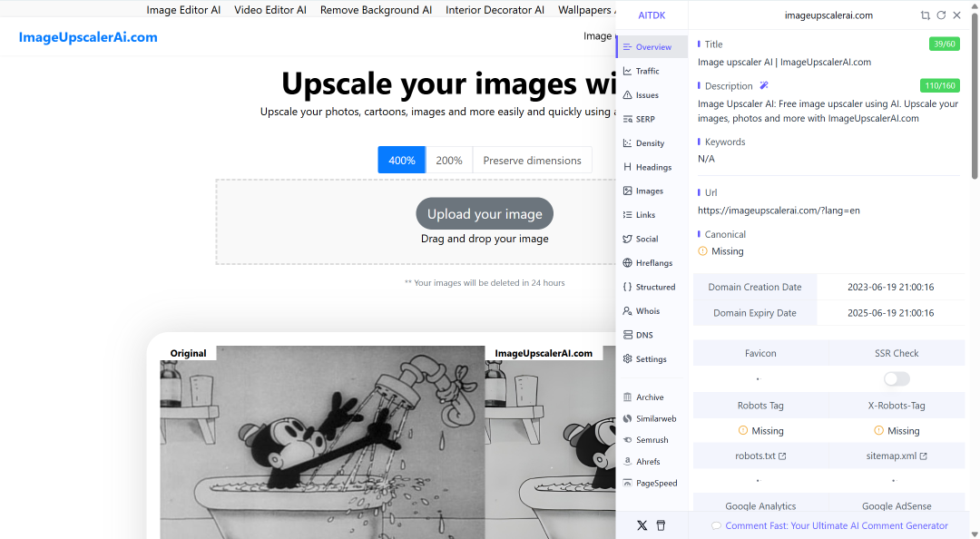Select the Preserve dimensions option
The width and height of the screenshot is (980, 539).
533,160
